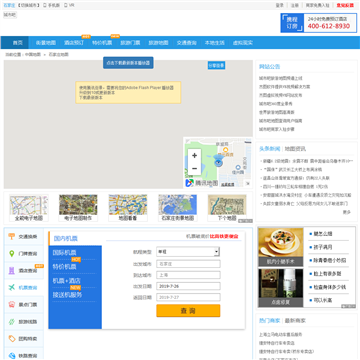The height and width of the screenshot is (360, 360).
Task: Select 机票+酒店 in the blue panel
Action: tap(67, 281)
